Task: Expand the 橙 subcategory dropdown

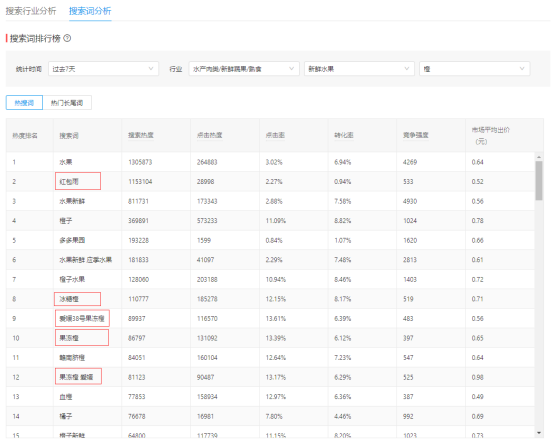Action: click(475, 69)
